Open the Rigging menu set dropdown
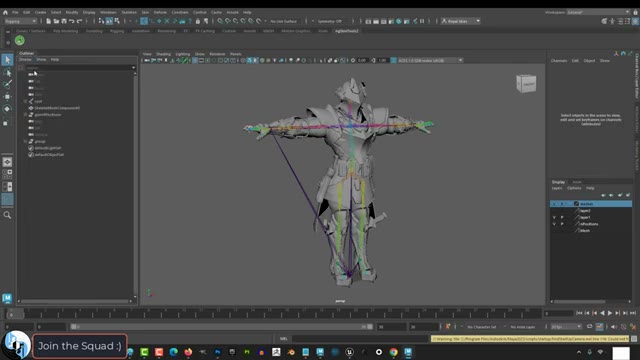The width and height of the screenshot is (640, 360). [20, 21]
